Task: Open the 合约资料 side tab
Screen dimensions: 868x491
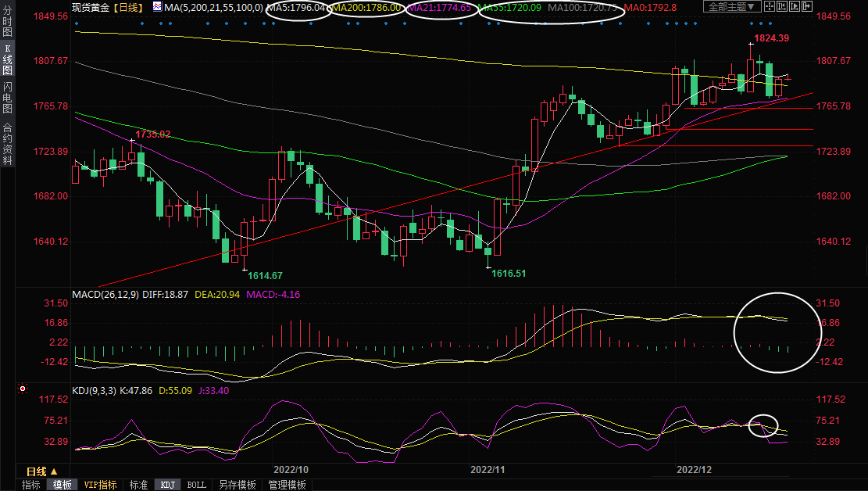Action: point(7,143)
